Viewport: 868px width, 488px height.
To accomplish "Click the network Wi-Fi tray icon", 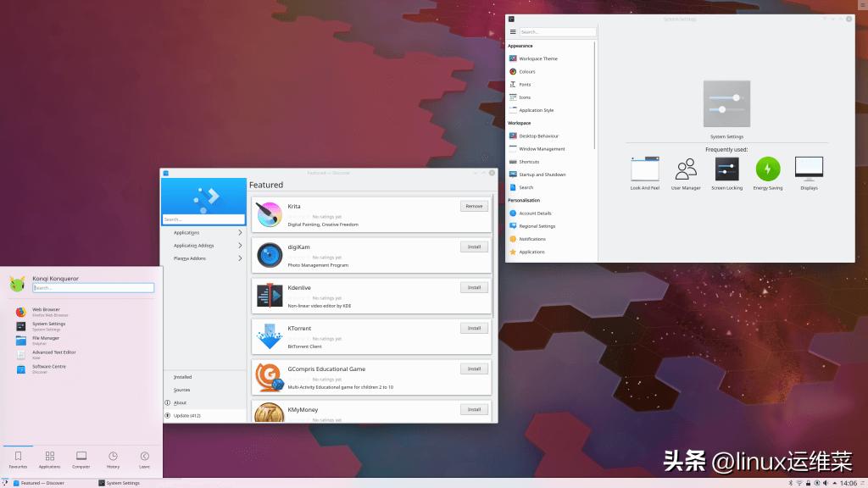I will (799, 483).
